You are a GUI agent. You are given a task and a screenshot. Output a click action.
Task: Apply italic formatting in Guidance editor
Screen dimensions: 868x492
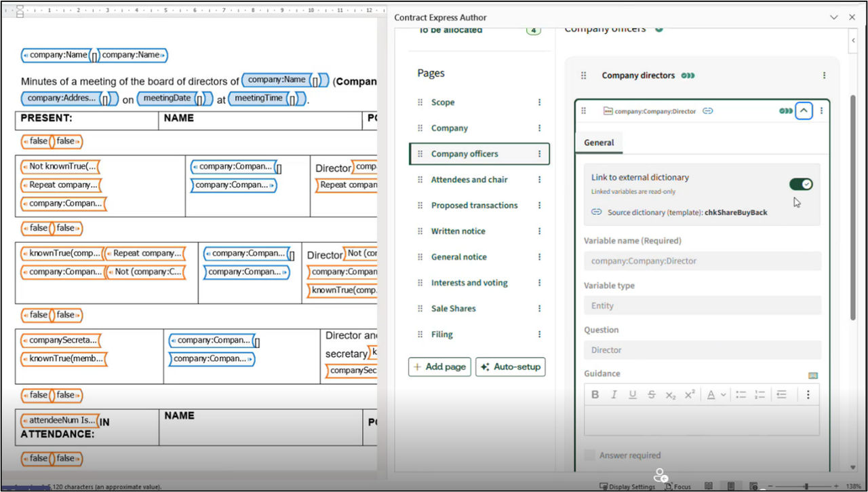coord(614,395)
